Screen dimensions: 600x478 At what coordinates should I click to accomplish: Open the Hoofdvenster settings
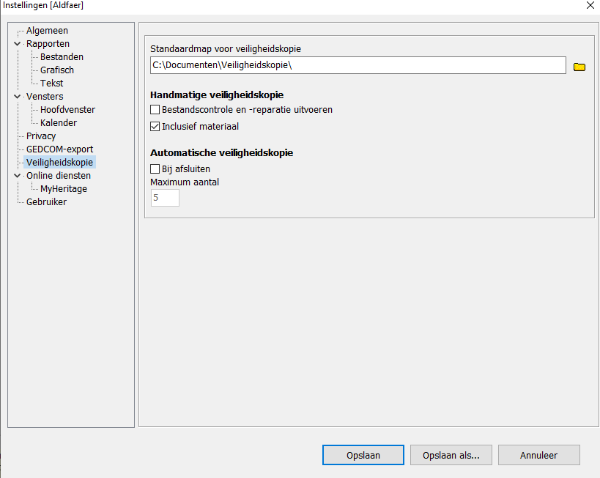[67, 109]
